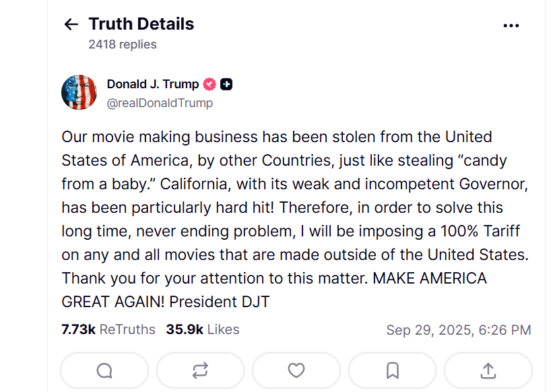Open the @realDonaldTrump handle link
The width and height of the screenshot is (555, 392).
160,103
